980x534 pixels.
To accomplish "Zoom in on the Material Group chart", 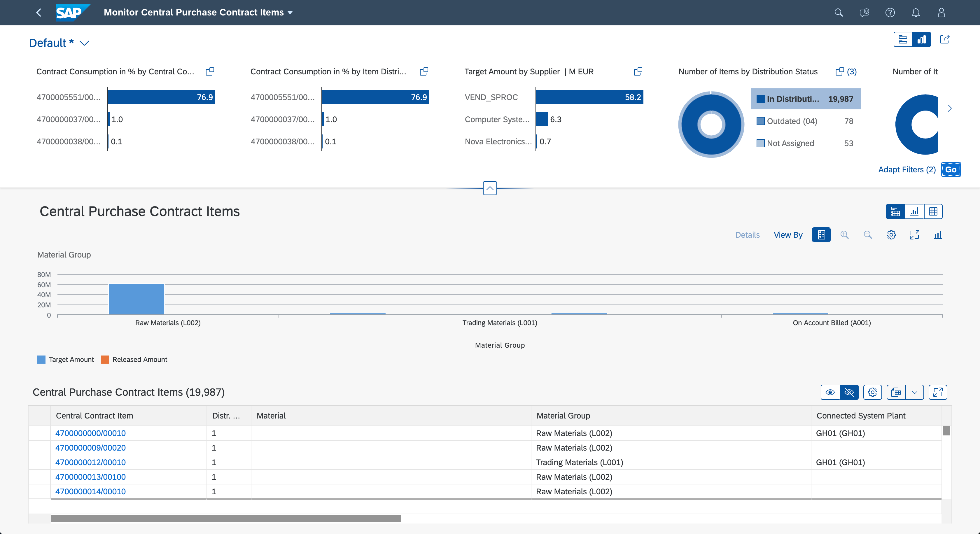I will point(845,235).
